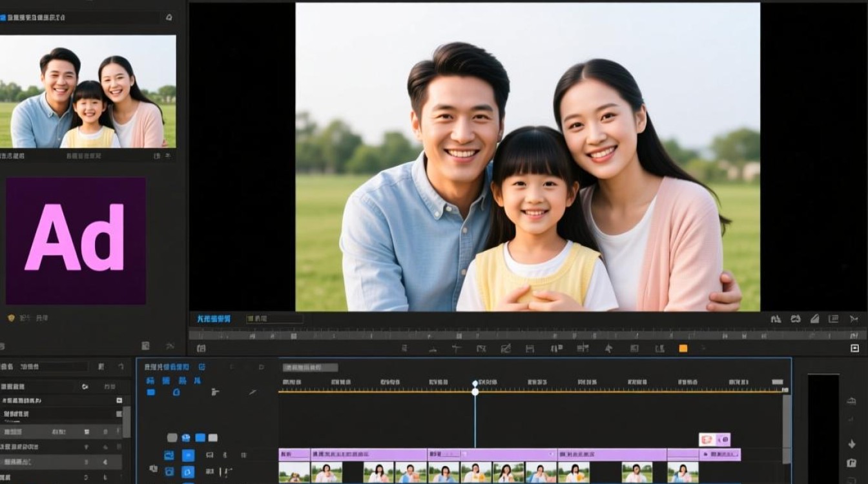
Task: Toggle the filled blue track button on video track
Action: (188, 456)
